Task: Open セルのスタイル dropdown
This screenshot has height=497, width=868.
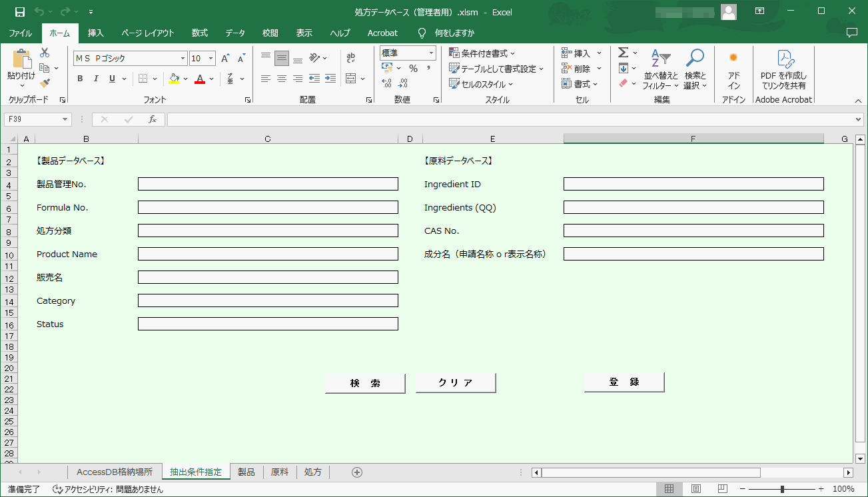Action: point(481,84)
